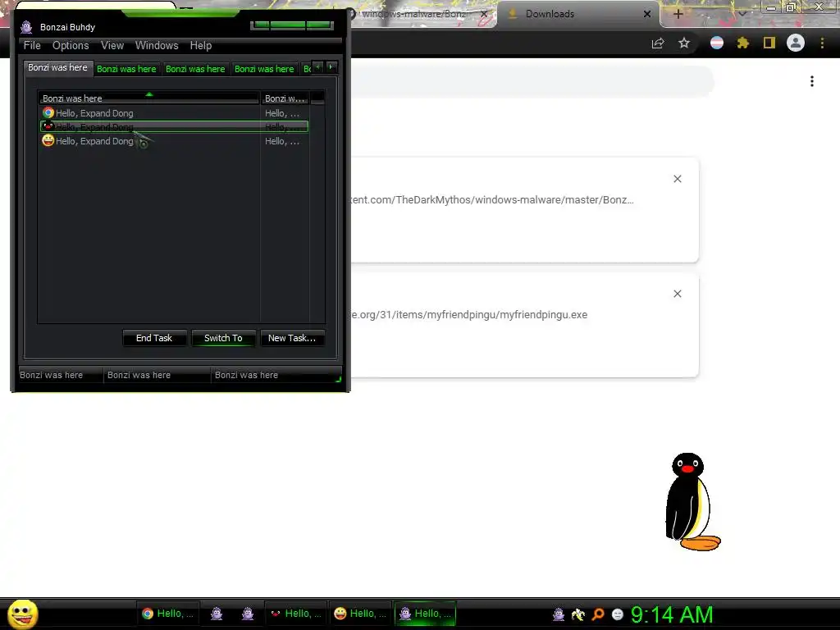Remove the TheDarkMythos download entry with X

point(678,179)
